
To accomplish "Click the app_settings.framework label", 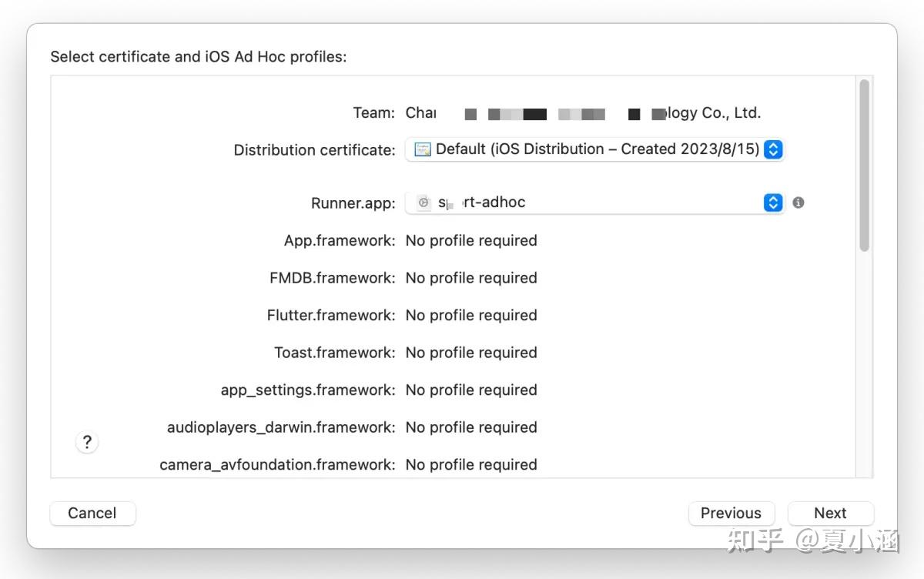I will 308,390.
